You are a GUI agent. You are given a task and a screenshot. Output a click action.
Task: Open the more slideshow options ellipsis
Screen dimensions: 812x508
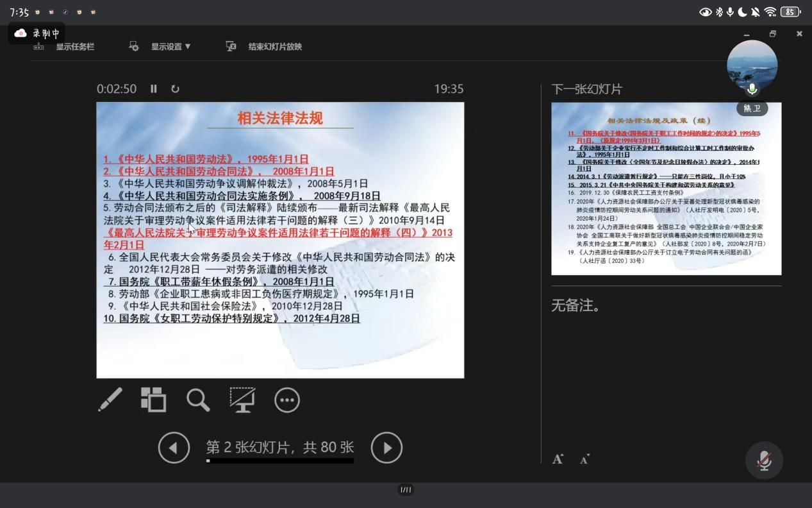point(286,400)
